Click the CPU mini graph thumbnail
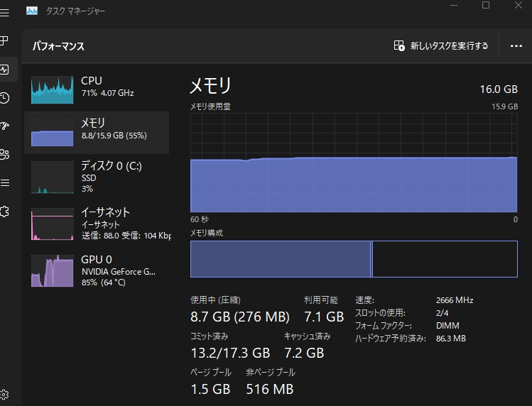 pos(52,89)
